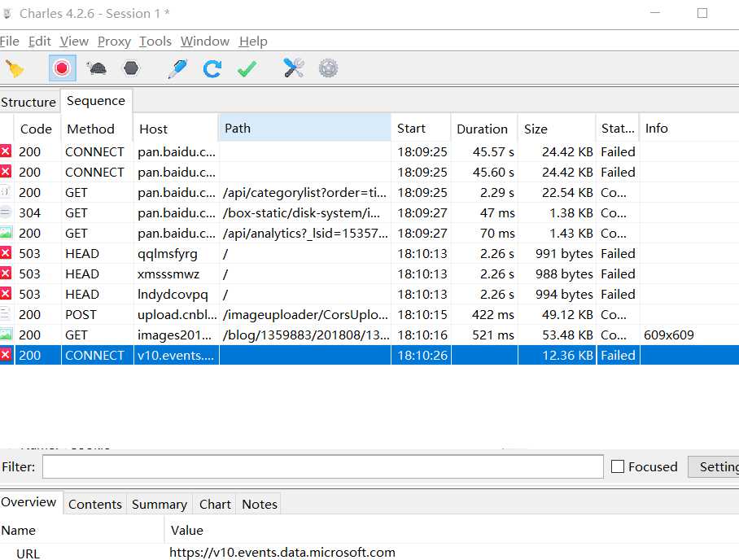Image resolution: width=739 pixels, height=560 pixels.
Task: Click error icon of xmsssmwz row
Action: click(x=6, y=273)
